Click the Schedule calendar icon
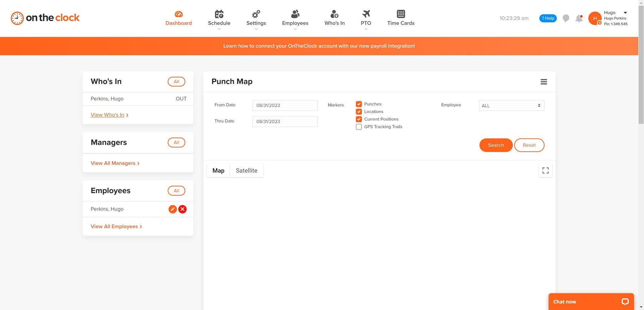The width and height of the screenshot is (644, 310). click(x=219, y=14)
